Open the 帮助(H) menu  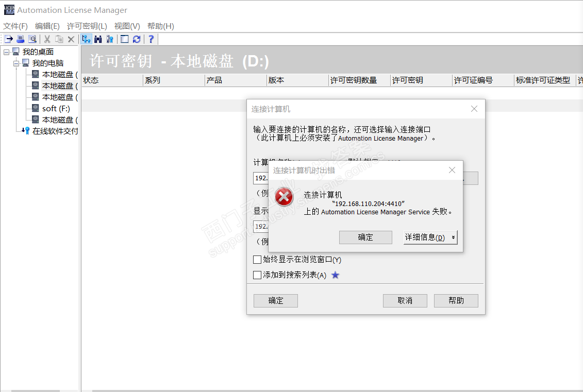pyautogui.click(x=161, y=26)
